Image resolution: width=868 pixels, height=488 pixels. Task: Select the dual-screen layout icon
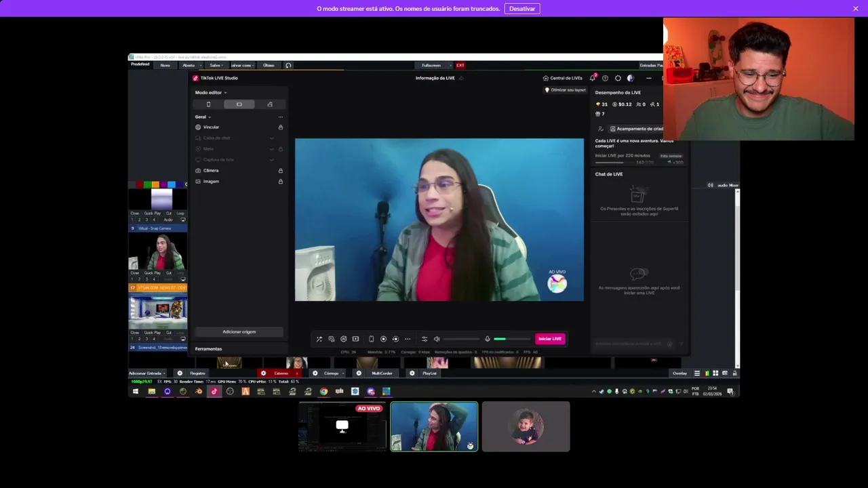270,104
